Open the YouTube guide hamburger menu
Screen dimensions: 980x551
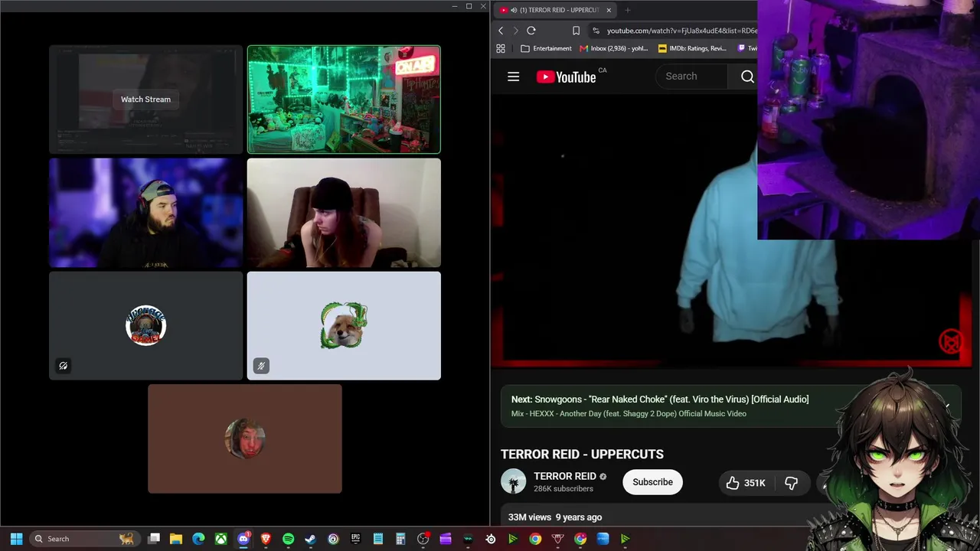tap(513, 77)
